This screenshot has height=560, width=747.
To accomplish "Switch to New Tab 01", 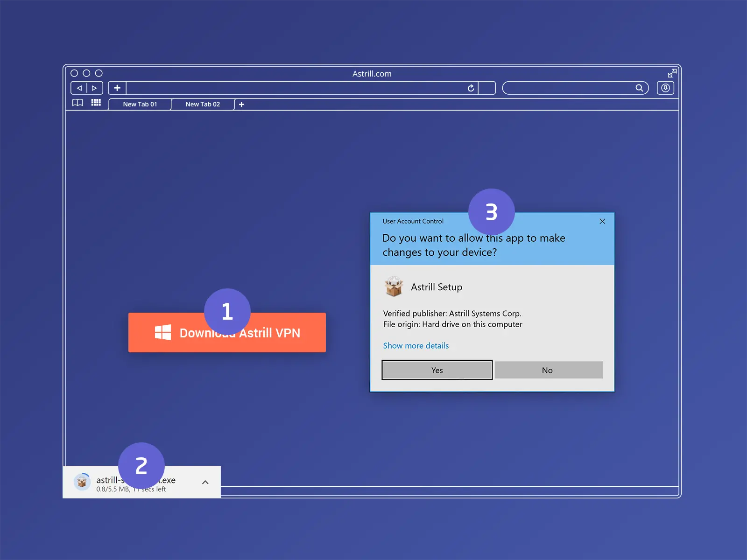I will click(140, 104).
